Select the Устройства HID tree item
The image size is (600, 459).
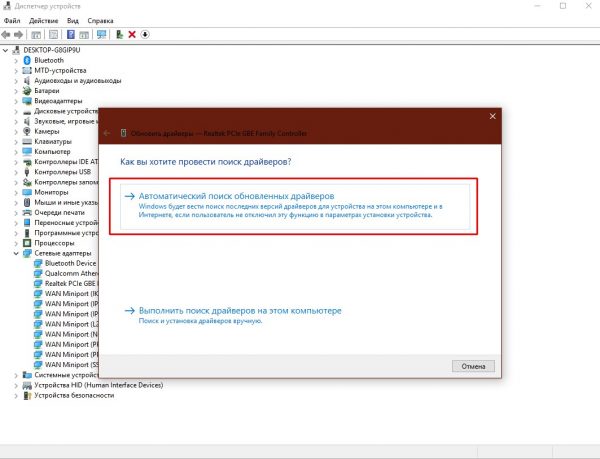pos(99,385)
